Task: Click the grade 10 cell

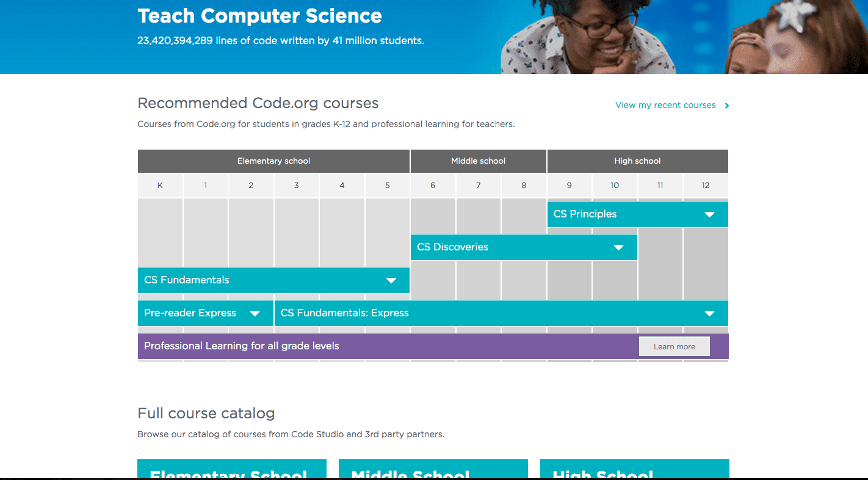Action: pyautogui.click(x=615, y=186)
